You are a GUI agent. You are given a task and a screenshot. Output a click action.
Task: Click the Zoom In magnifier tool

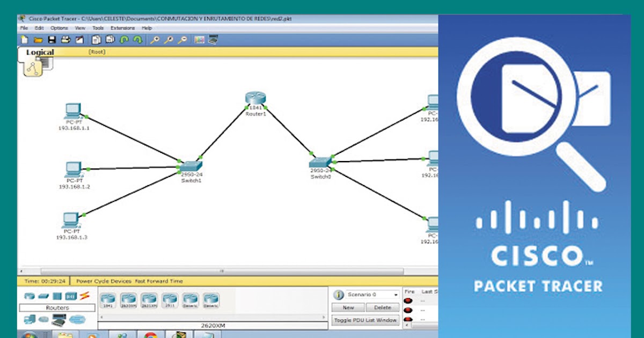[x=157, y=39]
